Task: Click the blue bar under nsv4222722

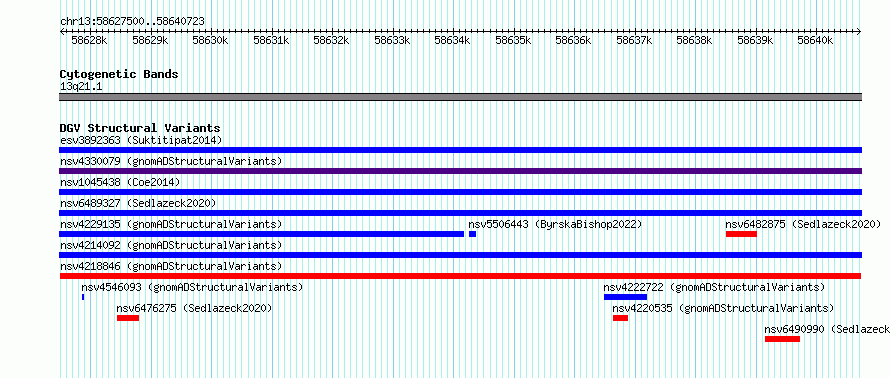Action: [x=625, y=297]
